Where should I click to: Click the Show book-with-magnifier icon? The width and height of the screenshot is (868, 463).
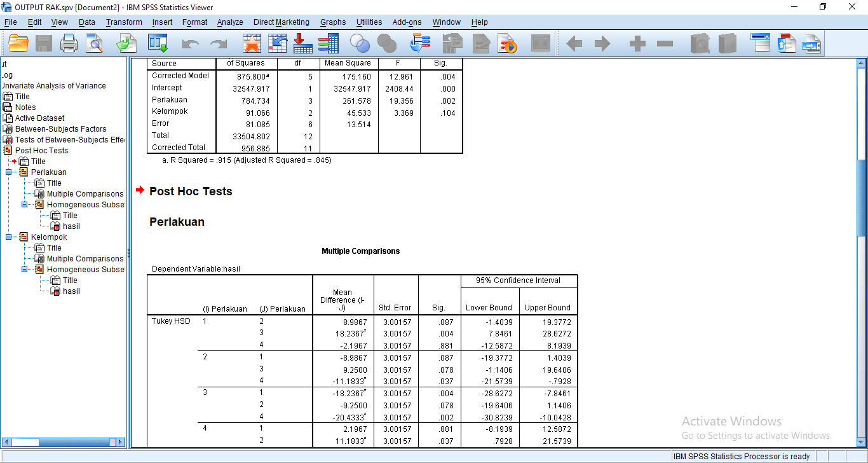[x=700, y=43]
